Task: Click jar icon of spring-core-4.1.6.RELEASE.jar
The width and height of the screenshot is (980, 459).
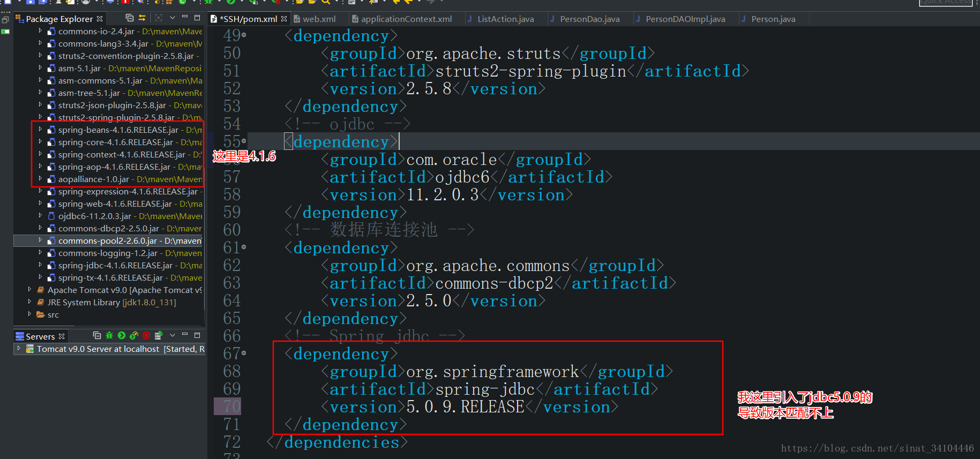Action: click(51, 142)
